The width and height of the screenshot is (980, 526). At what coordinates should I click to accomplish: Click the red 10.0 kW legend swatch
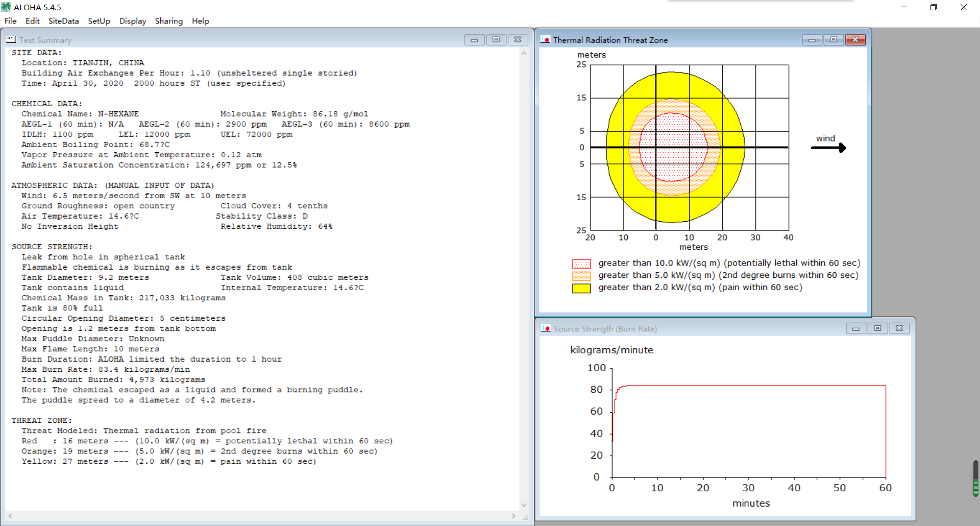[581, 264]
